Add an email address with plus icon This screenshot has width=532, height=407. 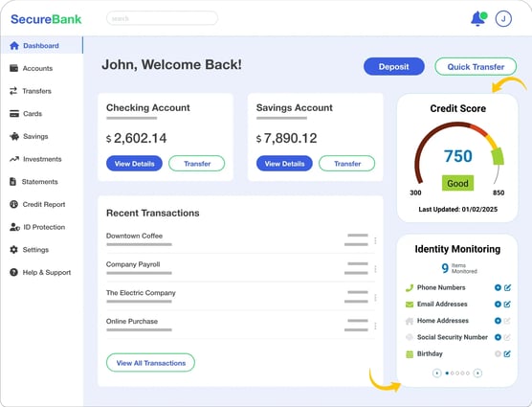498,305
